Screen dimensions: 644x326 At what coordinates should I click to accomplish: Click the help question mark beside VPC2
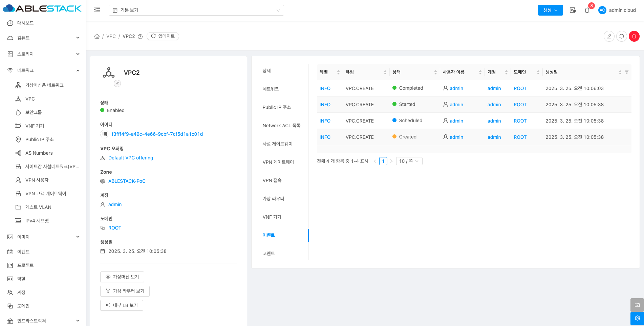coord(140,37)
